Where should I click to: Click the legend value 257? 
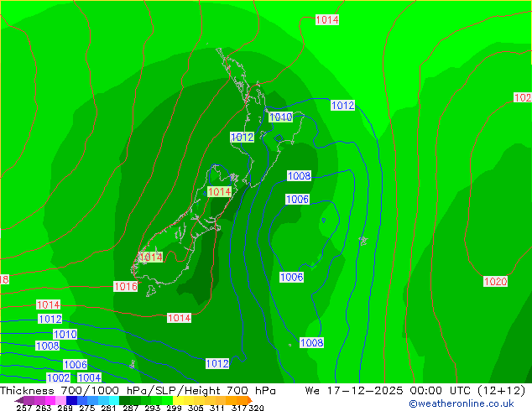(x=24, y=408)
